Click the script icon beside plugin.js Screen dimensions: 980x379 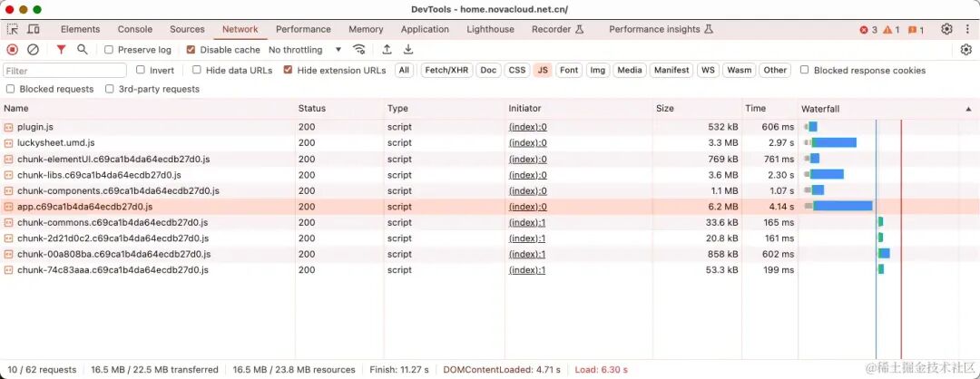[9, 127]
